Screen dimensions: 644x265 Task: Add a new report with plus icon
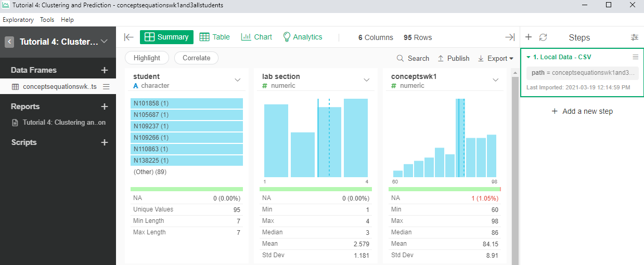(x=104, y=107)
